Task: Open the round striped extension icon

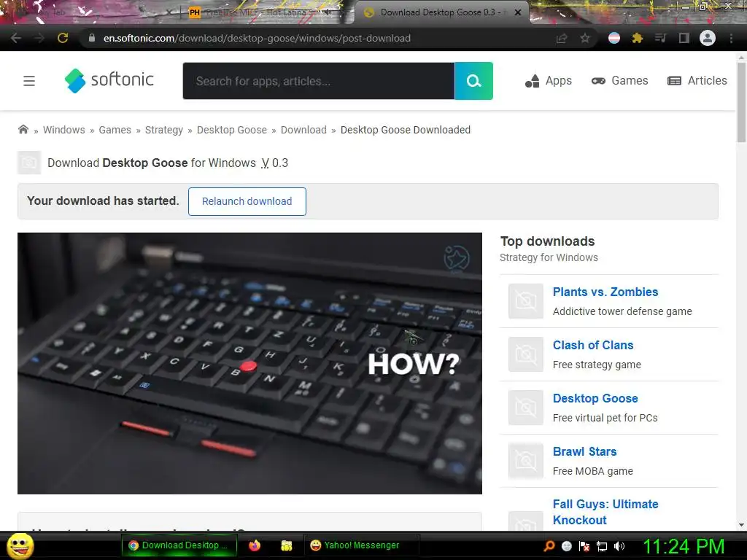Action: [x=614, y=38]
